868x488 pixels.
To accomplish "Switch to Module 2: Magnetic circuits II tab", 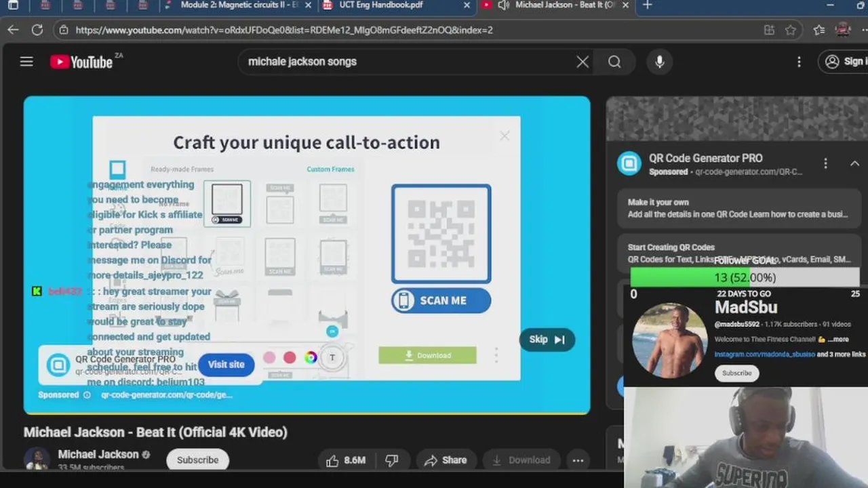I will point(239,5).
